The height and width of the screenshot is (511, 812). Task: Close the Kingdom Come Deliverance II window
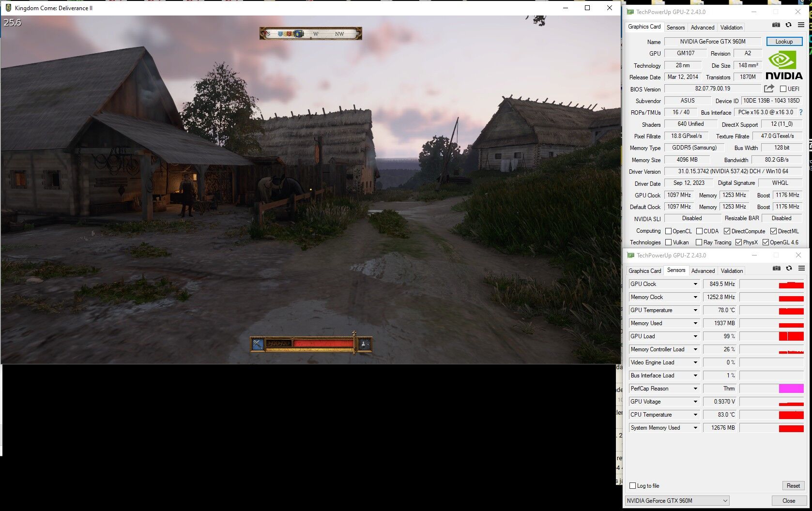click(610, 8)
